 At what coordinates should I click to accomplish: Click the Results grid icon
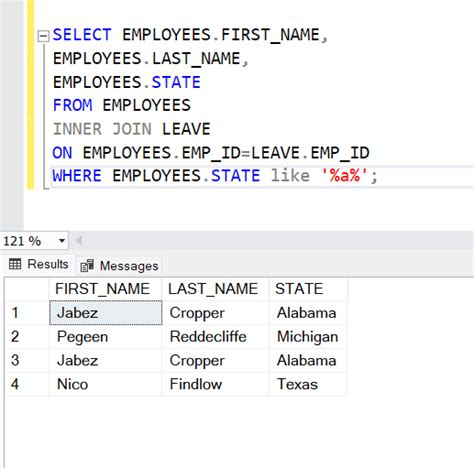[x=15, y=264]
